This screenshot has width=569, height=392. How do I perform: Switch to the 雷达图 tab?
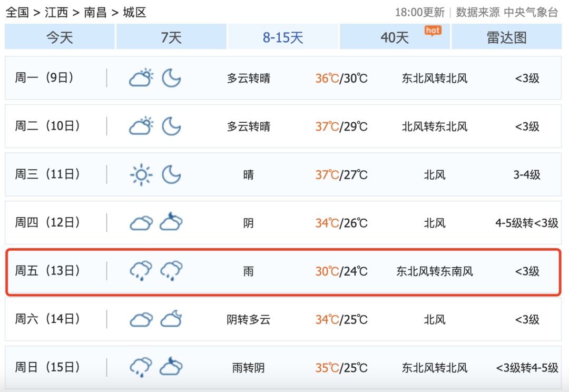[x=507, y=37]
